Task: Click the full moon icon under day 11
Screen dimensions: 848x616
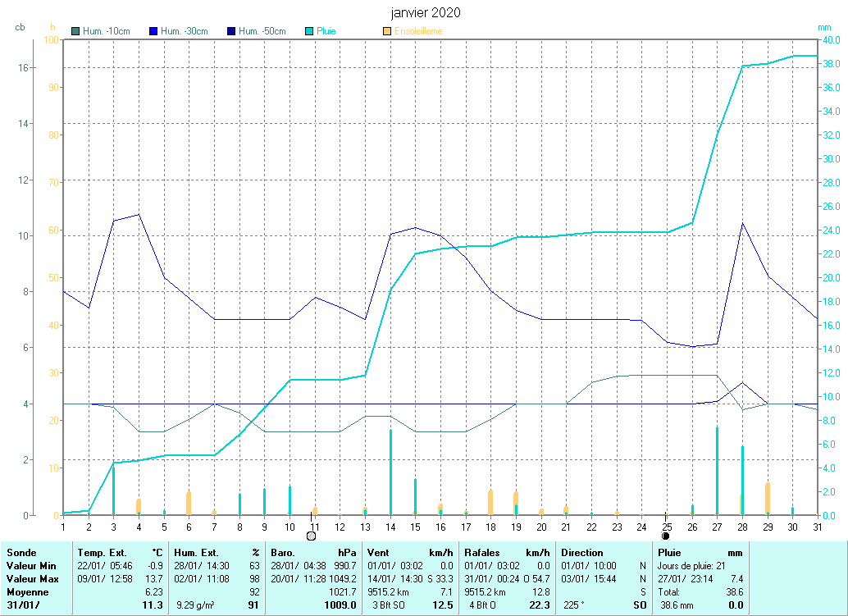Action: [x=311, y=536]
